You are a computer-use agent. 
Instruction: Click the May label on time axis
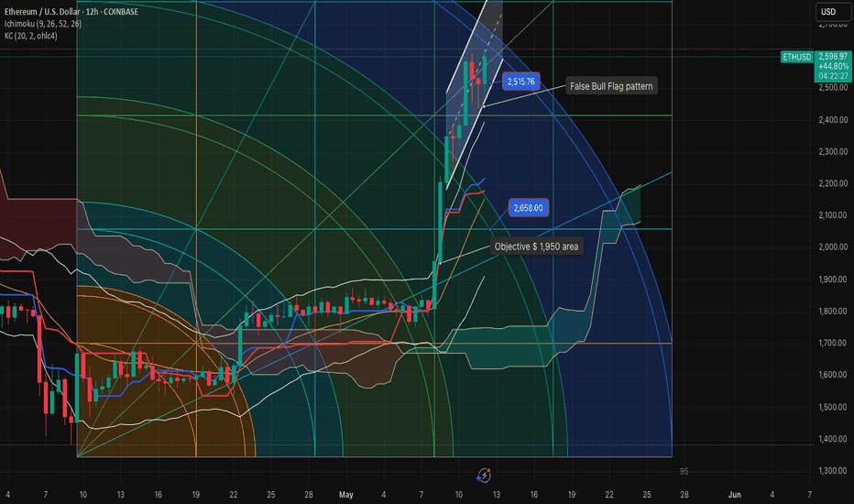pos(345,495)
